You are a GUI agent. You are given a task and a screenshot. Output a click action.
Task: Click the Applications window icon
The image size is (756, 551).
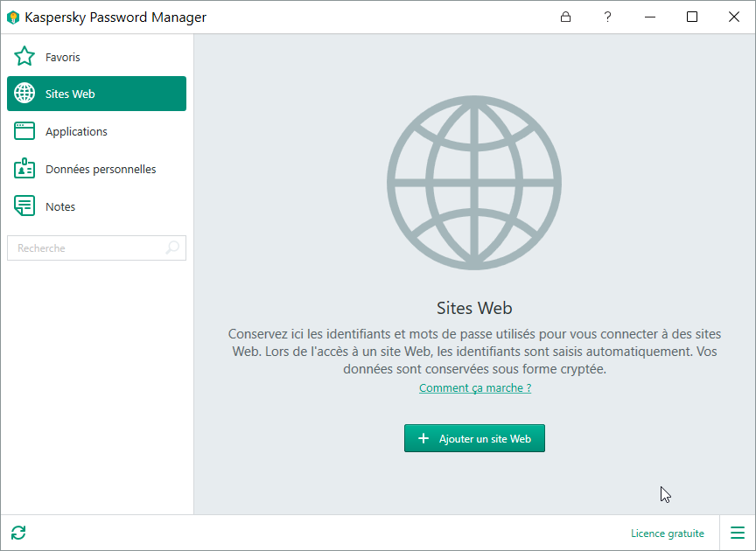24,130
